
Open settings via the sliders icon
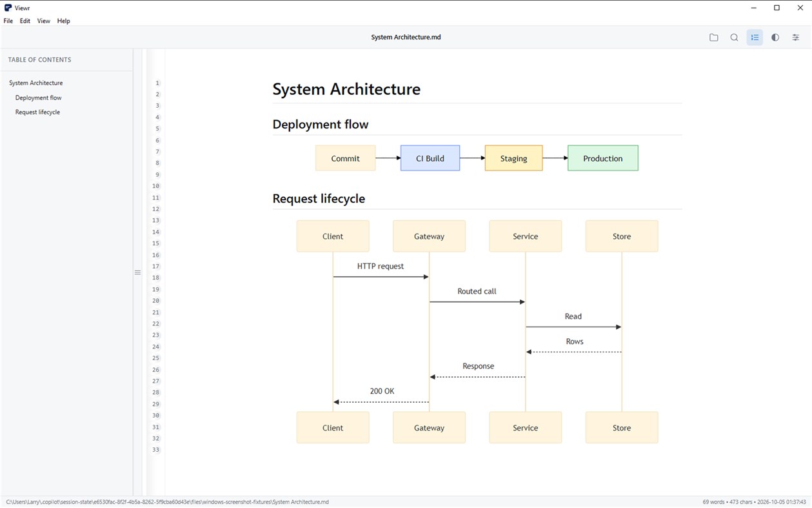pos(796,37)
